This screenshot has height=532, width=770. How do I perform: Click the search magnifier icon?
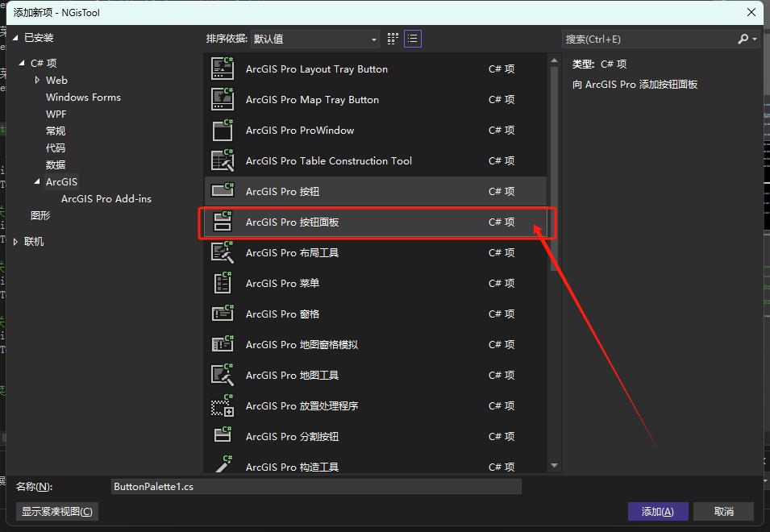[743, 39]
